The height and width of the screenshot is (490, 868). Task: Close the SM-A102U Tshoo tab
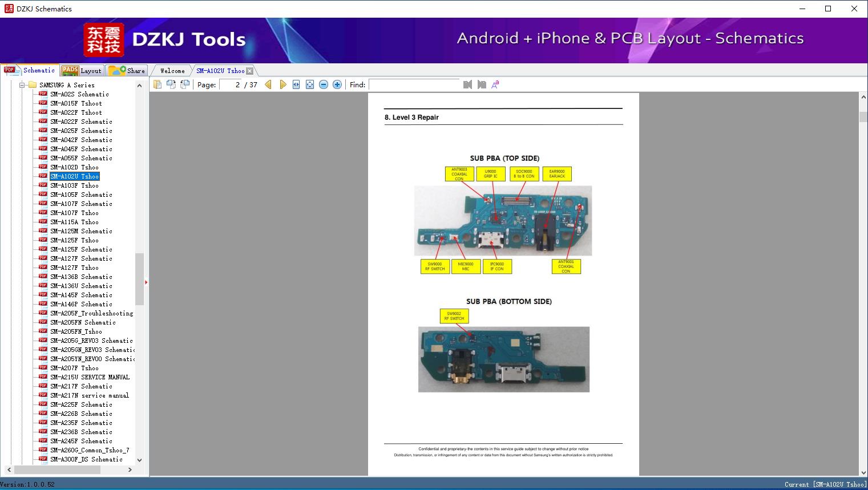point(250,71)
